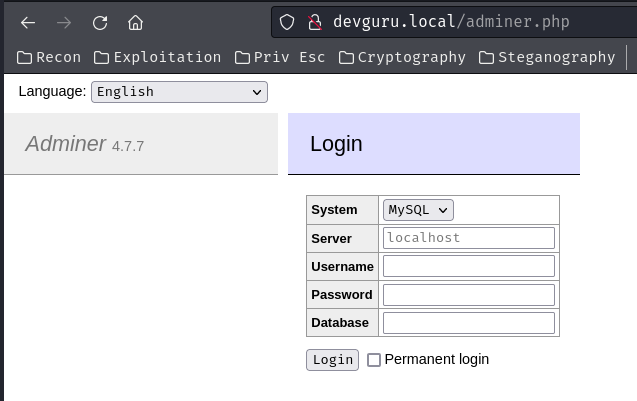Screen dimensions: 637x401
Task: Focus the Password input field
Action: click(x=468, y=295)
